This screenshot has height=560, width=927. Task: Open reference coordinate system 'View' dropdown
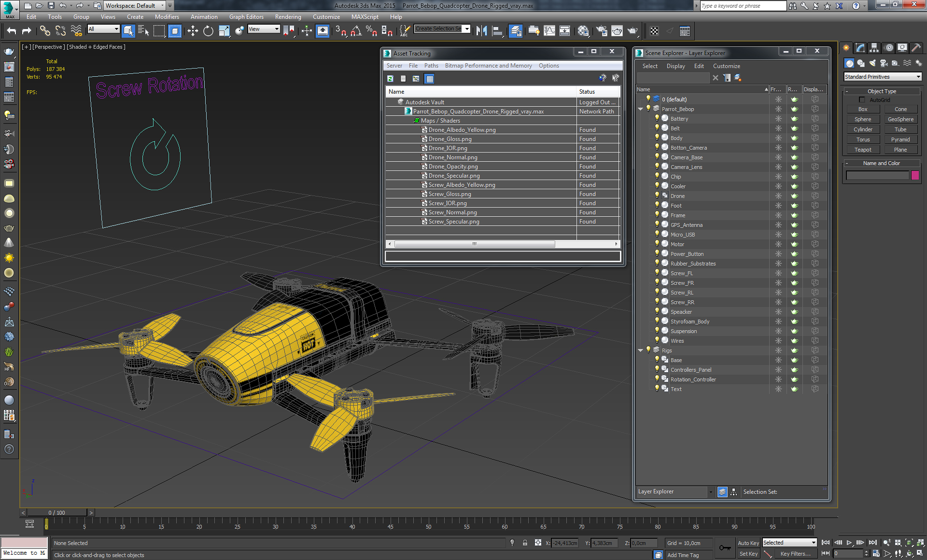click(264, 29)
